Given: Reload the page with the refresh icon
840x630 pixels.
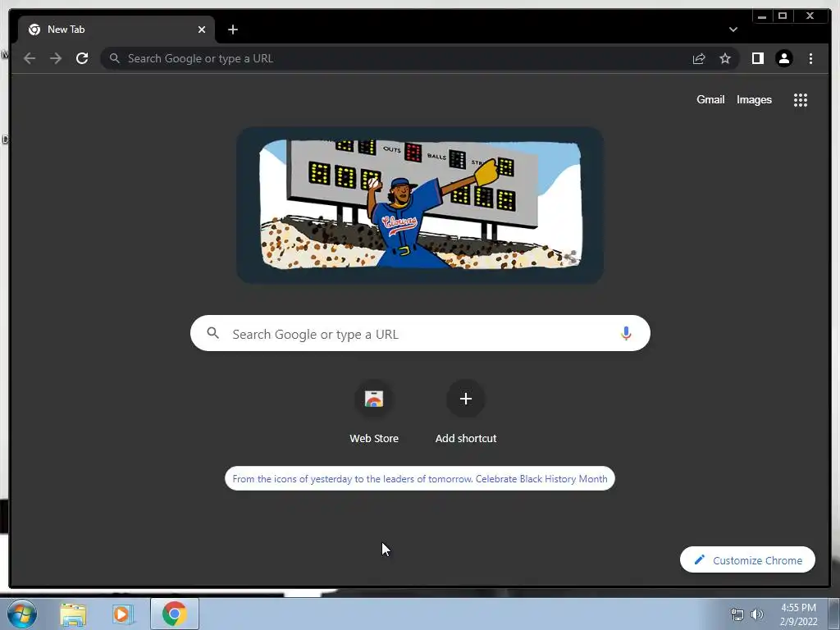Looking at the screenshot, I should tap(82, 58).
